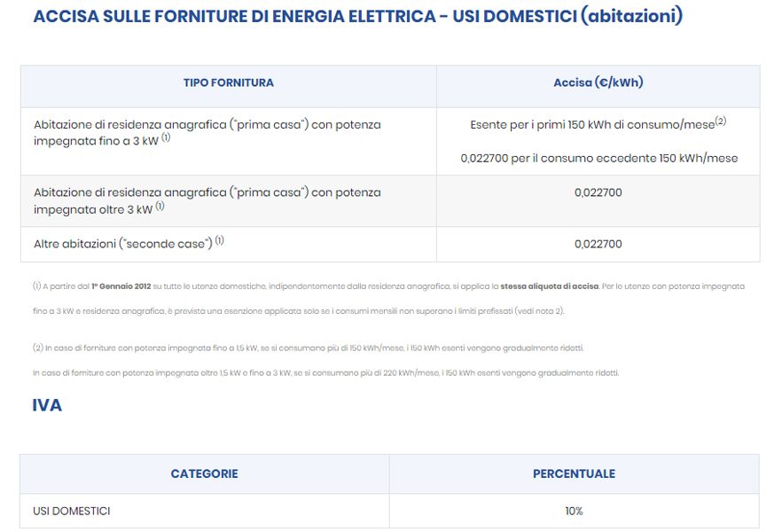Click the IVA section heading
Viewport: 782px width, 532px height.
47,406
